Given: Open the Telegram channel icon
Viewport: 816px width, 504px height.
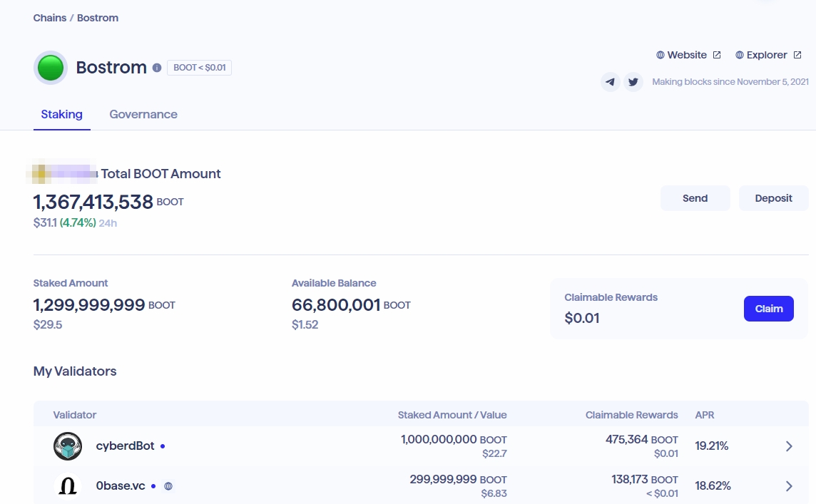Looking at the screenshot, I should coord(611,82).
